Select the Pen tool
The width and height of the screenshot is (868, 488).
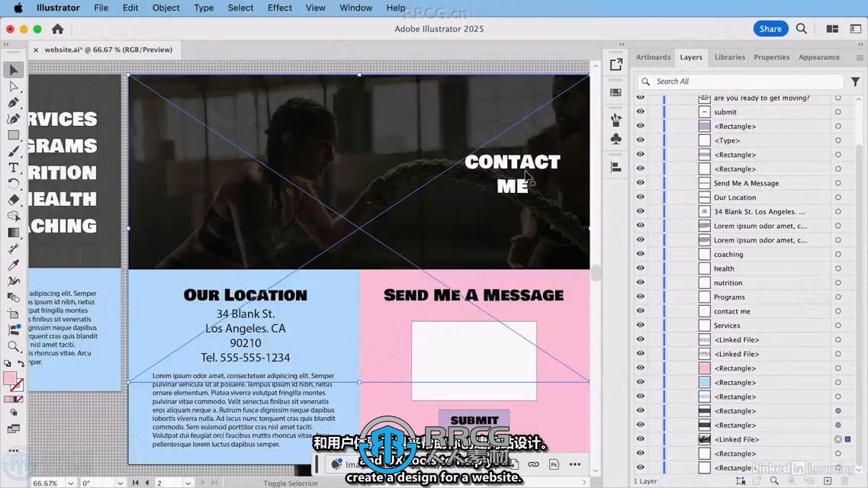(14, 102)
